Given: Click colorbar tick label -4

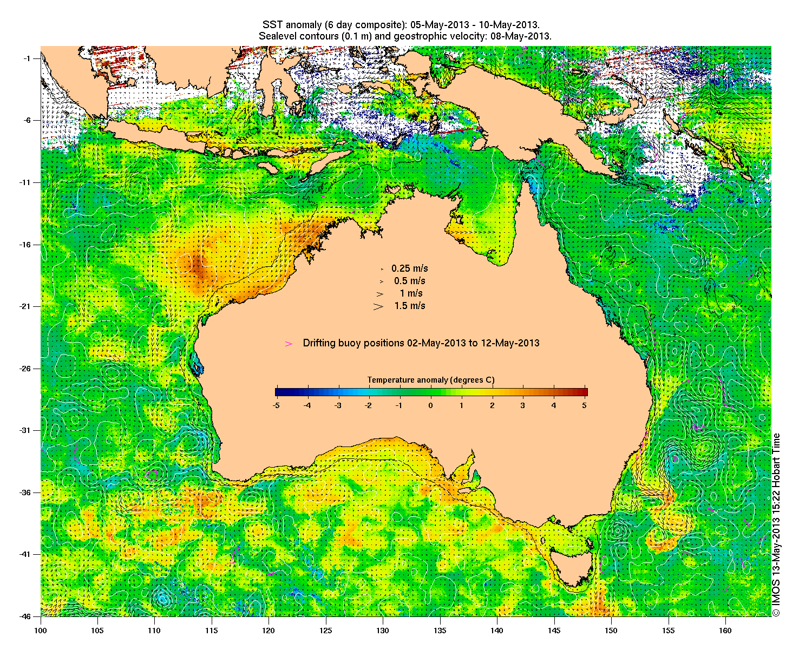Looking at the screenshot, I should pyautogui.click(x=306, y=405).
